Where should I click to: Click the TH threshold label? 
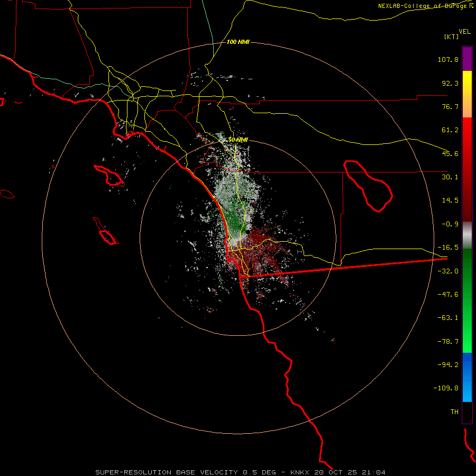click(x=454, y=411)
